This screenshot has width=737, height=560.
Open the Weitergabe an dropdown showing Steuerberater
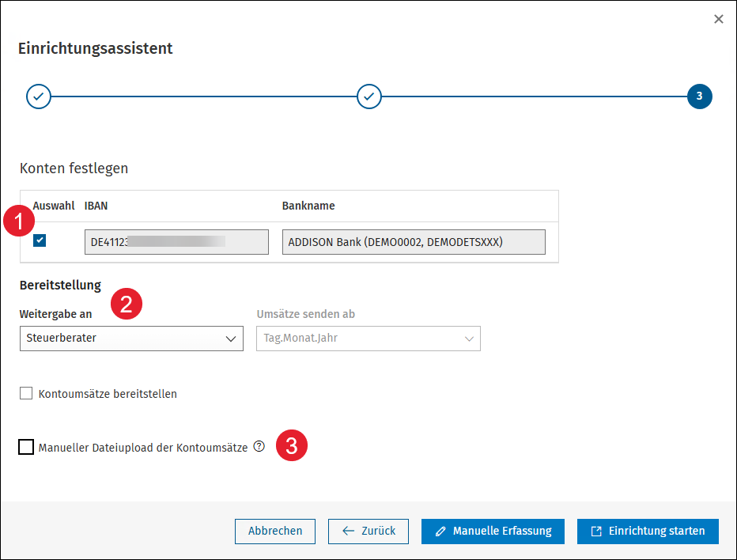pos(131,339)
